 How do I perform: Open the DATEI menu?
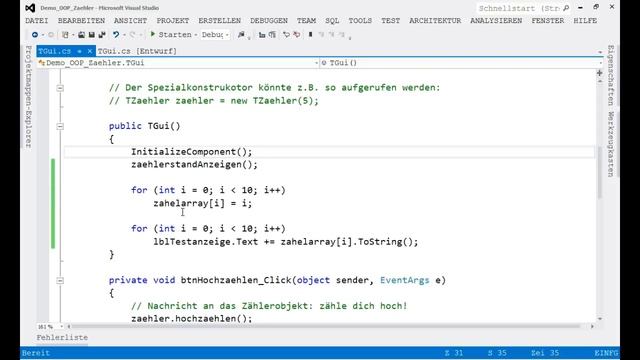click(37, 20)
